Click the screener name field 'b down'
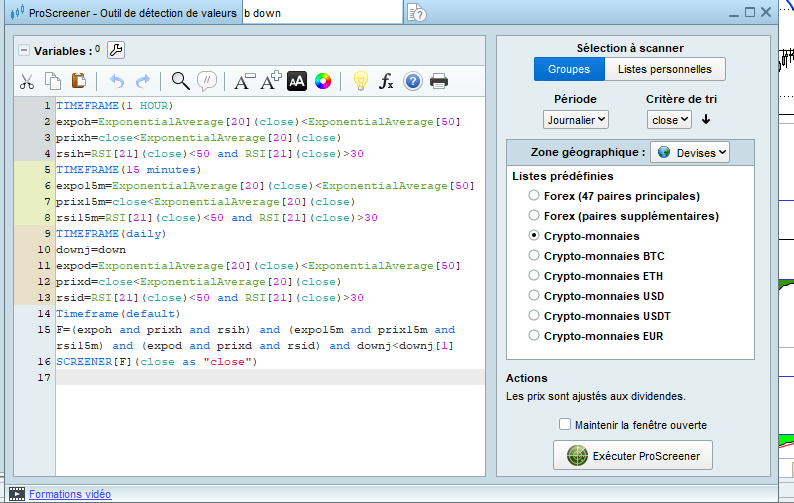This screenshot has height=503, width=794. [323, 13]
